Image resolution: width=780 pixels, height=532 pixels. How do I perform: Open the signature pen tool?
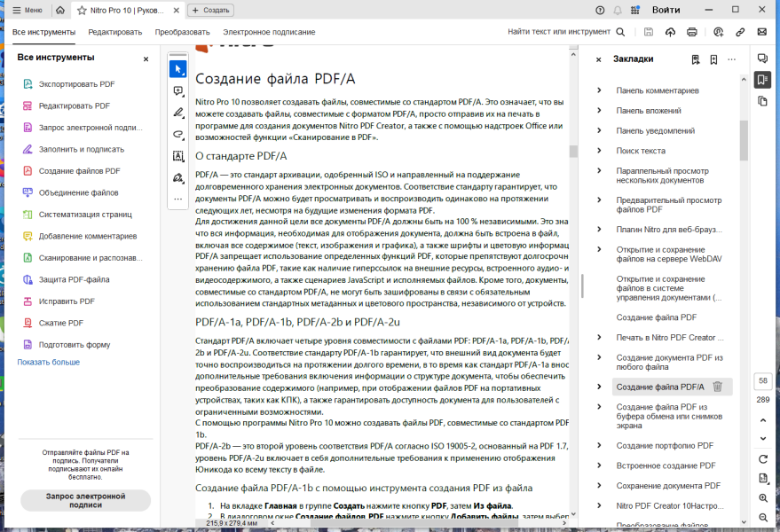(x=178, y=178)
